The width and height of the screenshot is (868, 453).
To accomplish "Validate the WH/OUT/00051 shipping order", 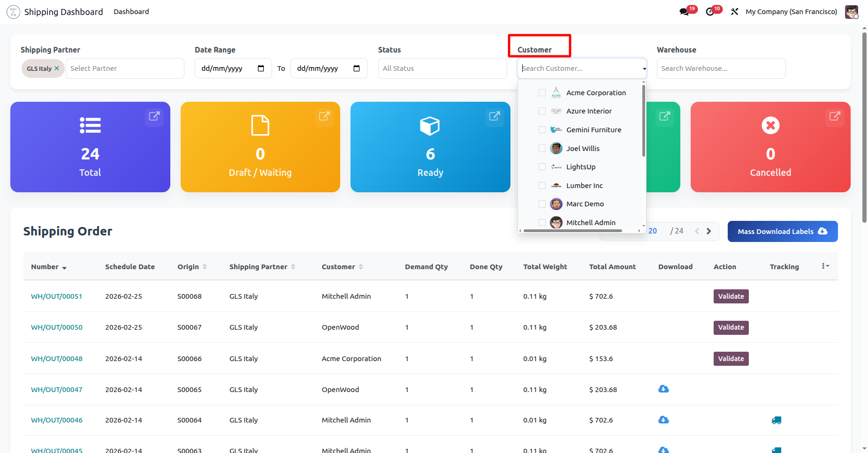I will (x=731, y=296).
